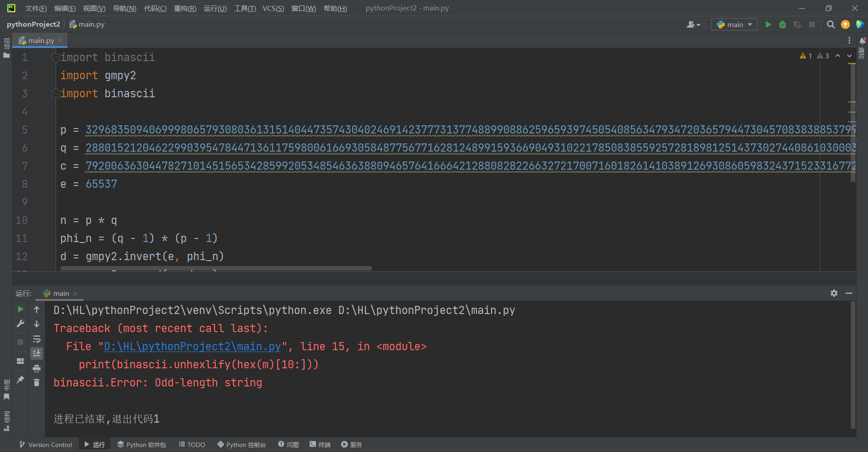Click the Run console vertical scrollbar
Image resolution: width=868 pixels, height=452 pixels.
coord(853,365)
